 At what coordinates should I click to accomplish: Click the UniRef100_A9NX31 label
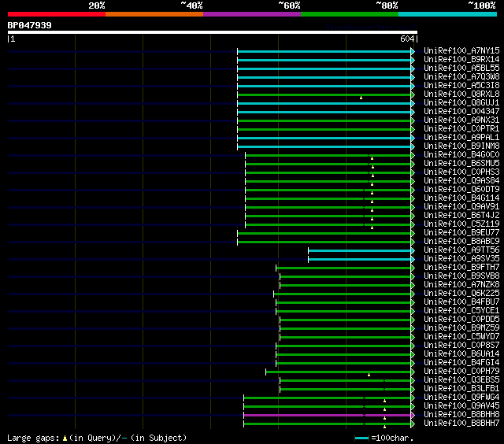[461, 120]
